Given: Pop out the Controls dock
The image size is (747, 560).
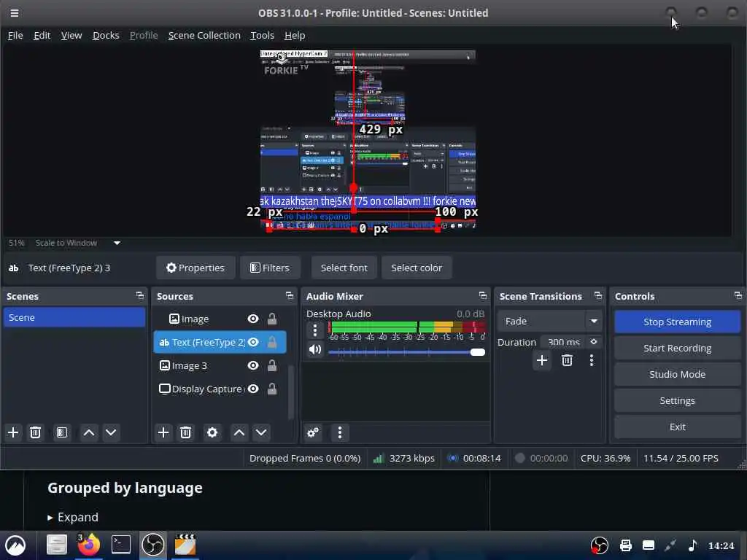Looking at the screenshot, I should click(x=738, y=296).
